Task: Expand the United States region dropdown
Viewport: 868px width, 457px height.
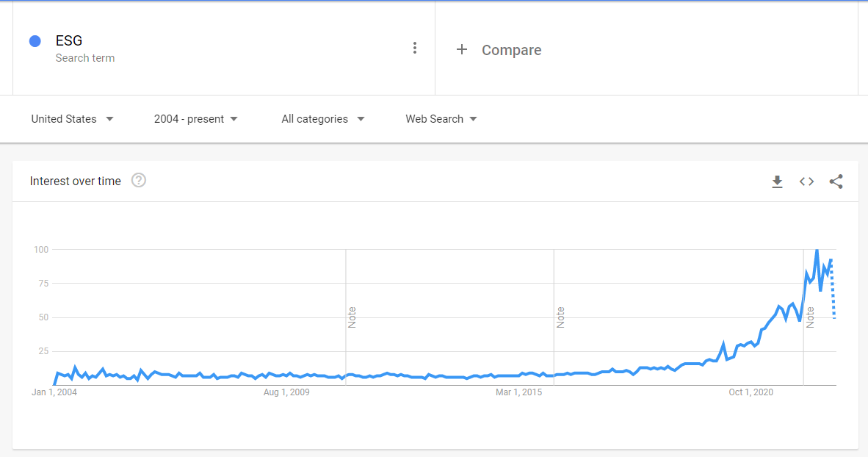Action: [x=72, y=119]
